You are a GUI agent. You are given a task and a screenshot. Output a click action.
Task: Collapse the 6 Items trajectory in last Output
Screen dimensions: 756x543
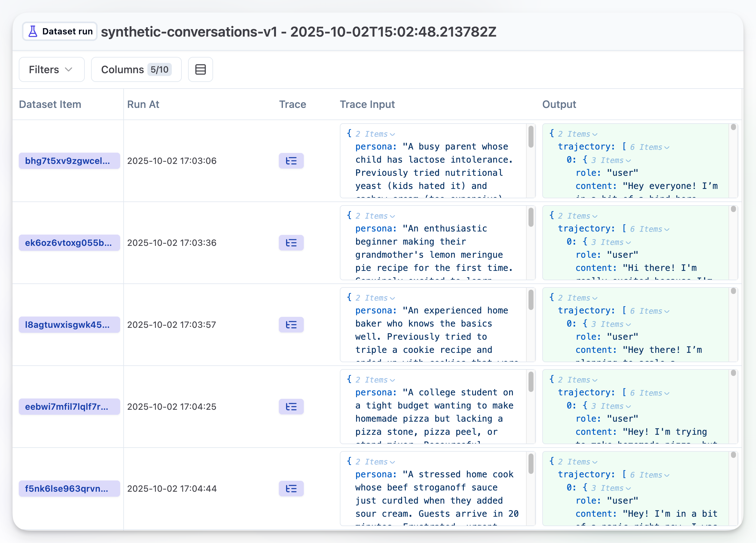tap(649, 474)
